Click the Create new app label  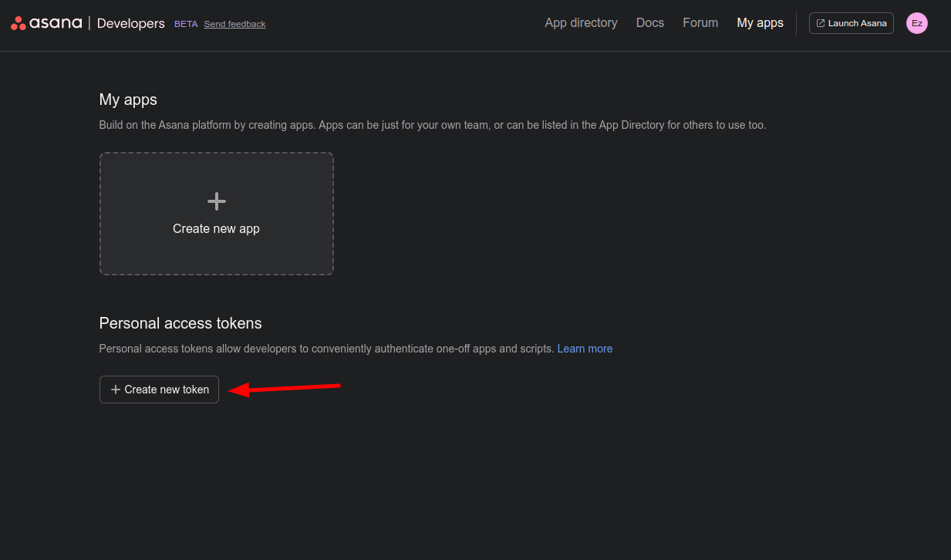[216, 228]
